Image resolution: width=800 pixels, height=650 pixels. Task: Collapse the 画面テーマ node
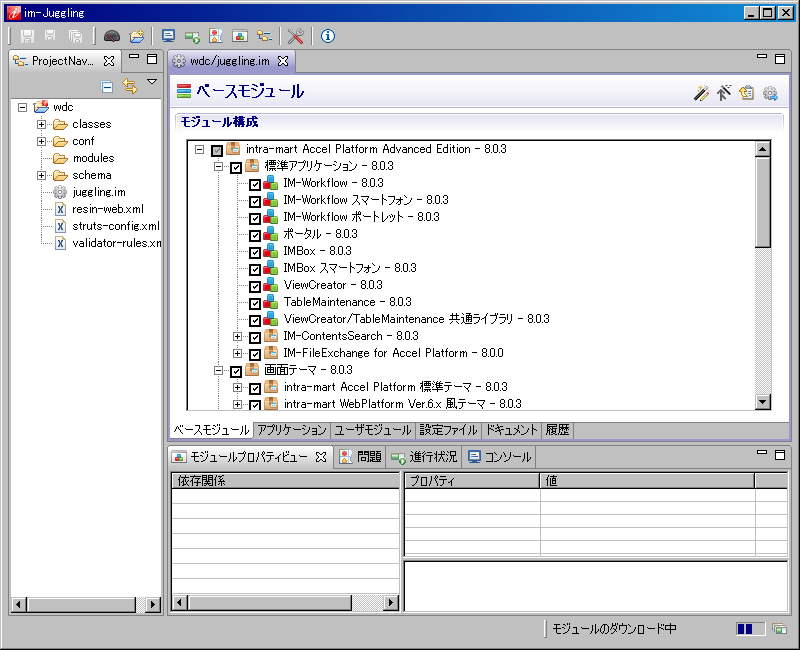218,370
